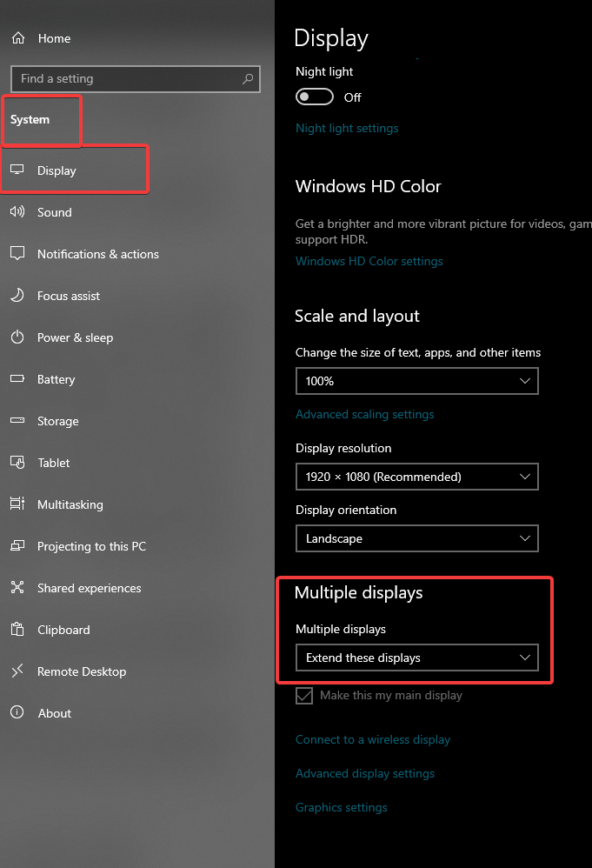The width and height of the screenshot is (592, 868).
Task: Click the Focus assist moon icon
Action: (17, 295)
